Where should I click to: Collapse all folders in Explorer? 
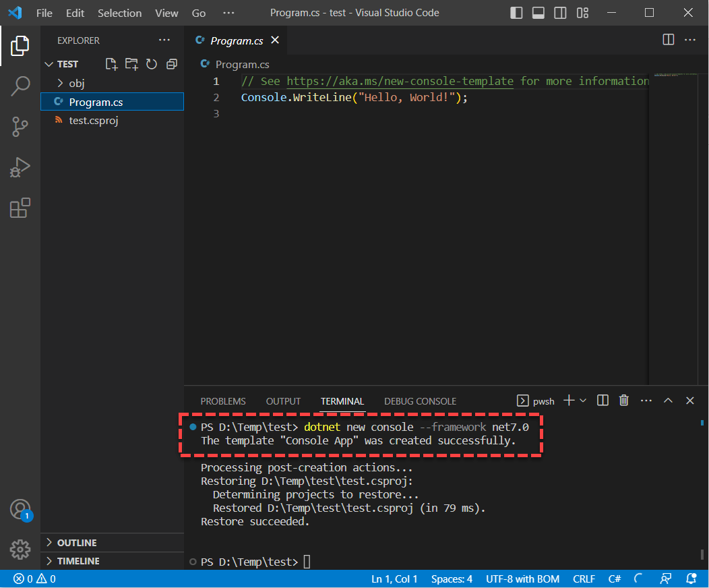coord(172,64)
